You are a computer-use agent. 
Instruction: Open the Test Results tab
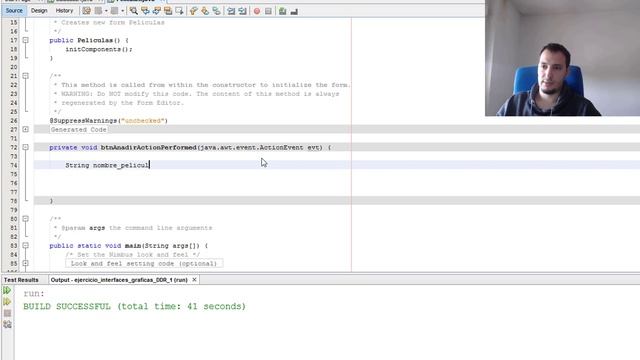[x=21, y=280]
